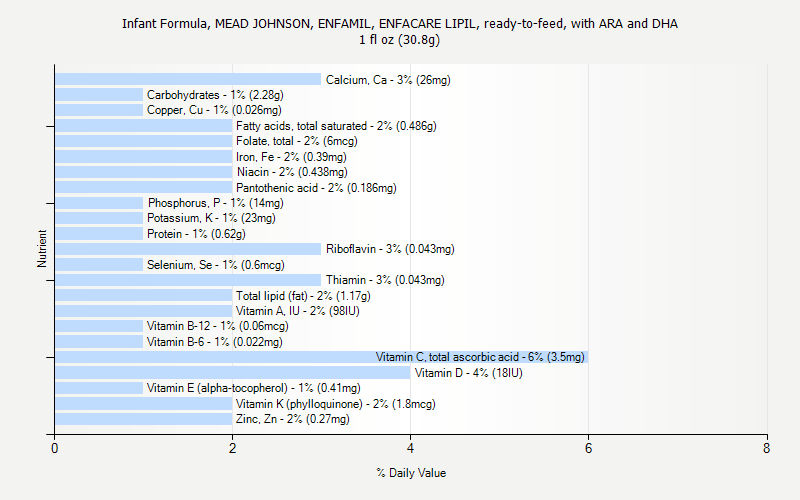Select the serving size subtitle '1 fl oz (30.8g)'
This screenshot has width=800, height=500.
coord(399,40)
